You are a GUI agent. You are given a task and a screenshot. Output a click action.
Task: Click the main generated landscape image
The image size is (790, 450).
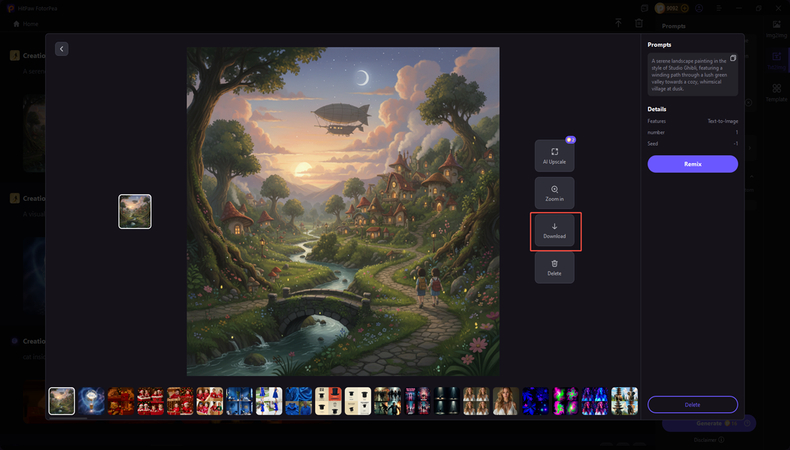343,211
